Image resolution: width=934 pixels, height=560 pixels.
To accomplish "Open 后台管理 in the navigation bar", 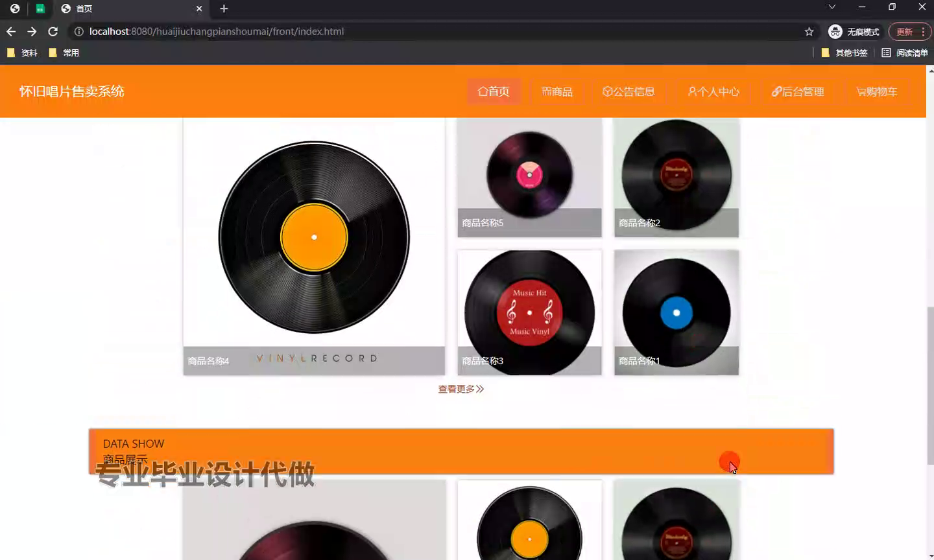I will (798, 91).
